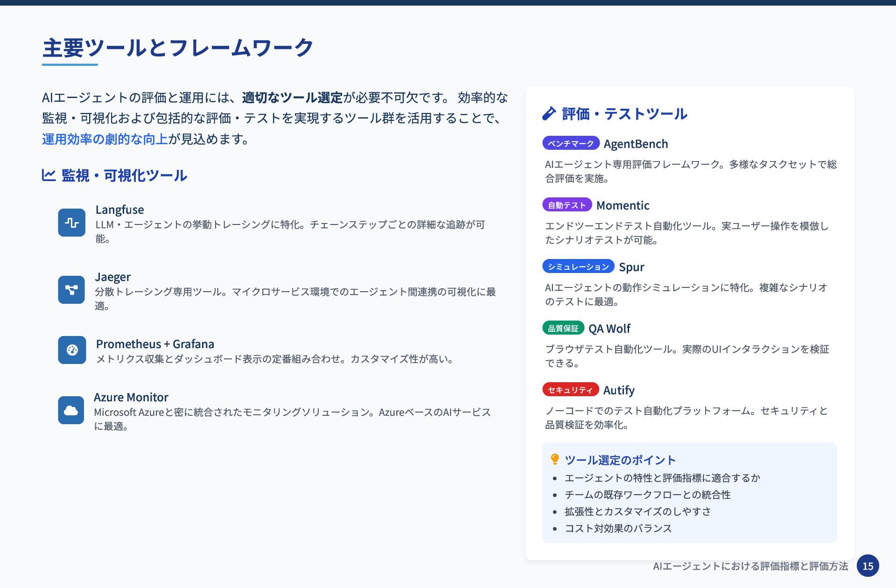The height and width of the screenshot is (588, 896).
Task: Click QA Wolf description ブラウザテスト自動化ツール
Action: [687, 356]
